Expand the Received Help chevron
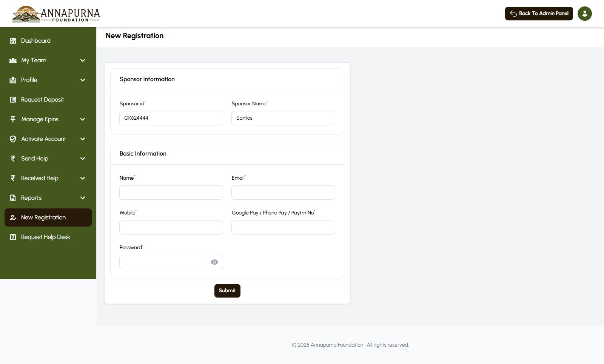Image resolution: width=604 pixels, height=364 pixels. [83, 178]
